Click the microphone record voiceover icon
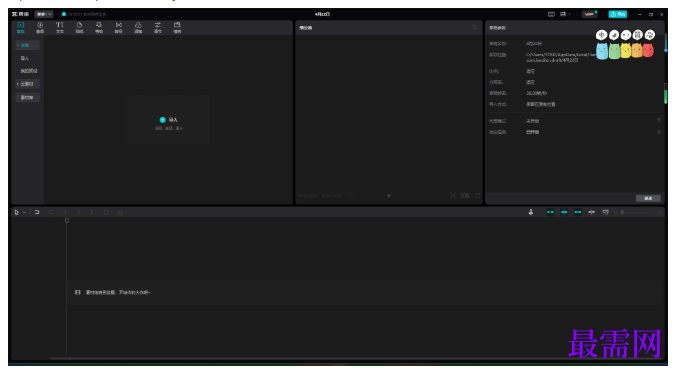The height and width of the screenshot is (375, 680). [531, 212]
